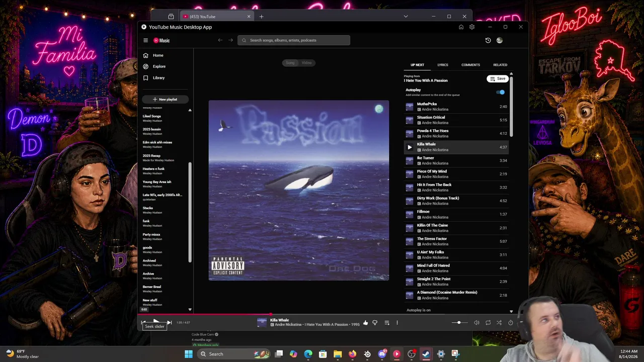Switch to the Lyrics tab
Viewport: 644px width, 362px height.
(x=443, y=65)
